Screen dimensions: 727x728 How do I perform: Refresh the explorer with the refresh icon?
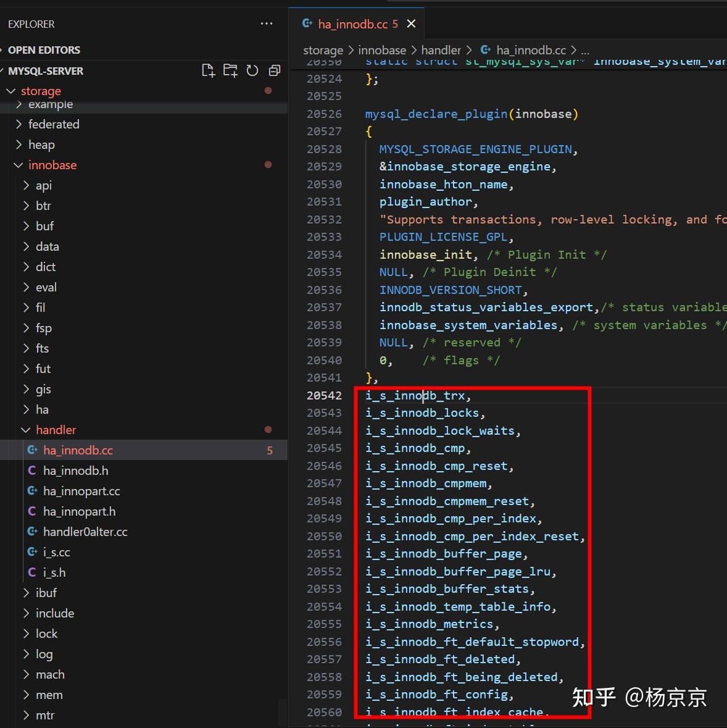(x=252, y=70)
